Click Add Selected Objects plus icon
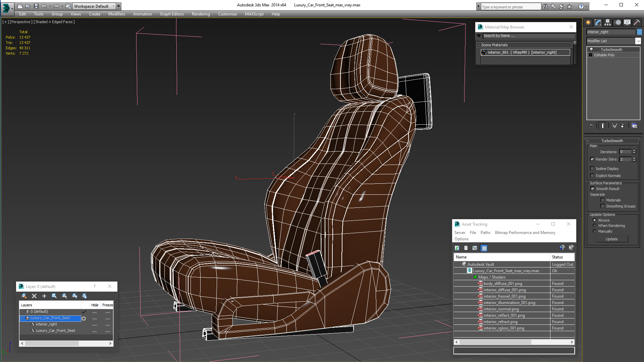The height and width of the screenshot is (362, 644). coord(44,296)
